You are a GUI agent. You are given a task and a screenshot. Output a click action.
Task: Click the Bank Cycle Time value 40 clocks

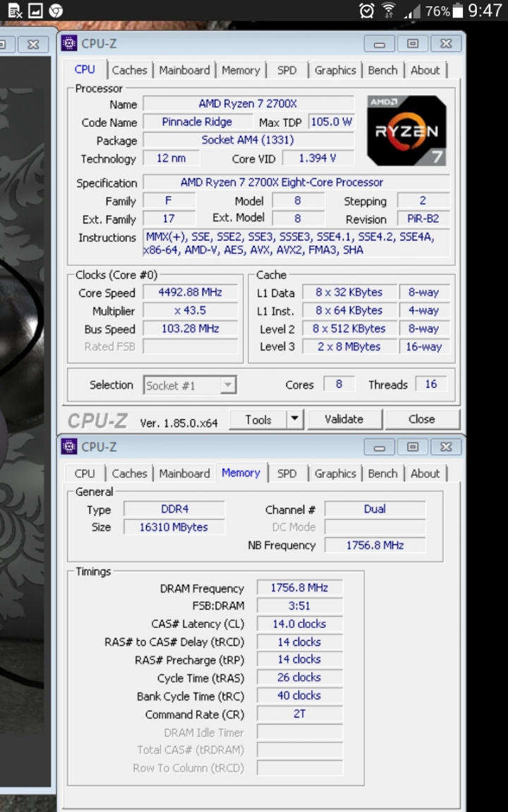click(x=300, y=696)
